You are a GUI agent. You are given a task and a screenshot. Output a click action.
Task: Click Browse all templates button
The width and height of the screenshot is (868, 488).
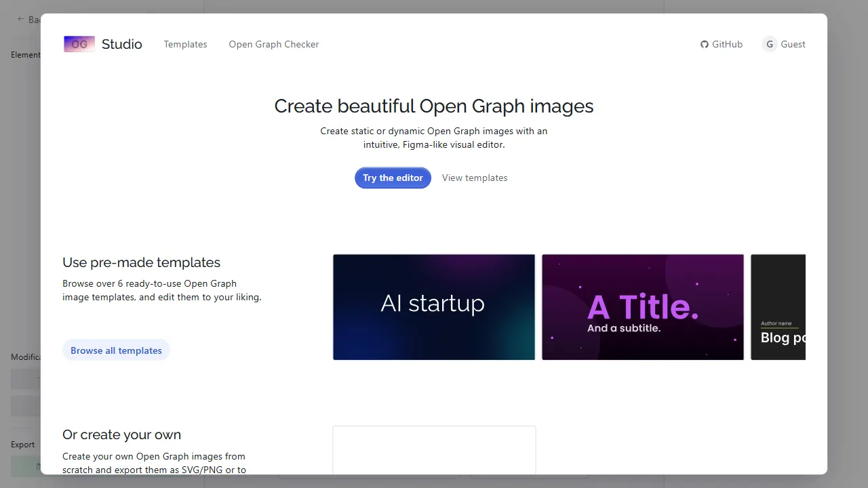coord(116,350)
